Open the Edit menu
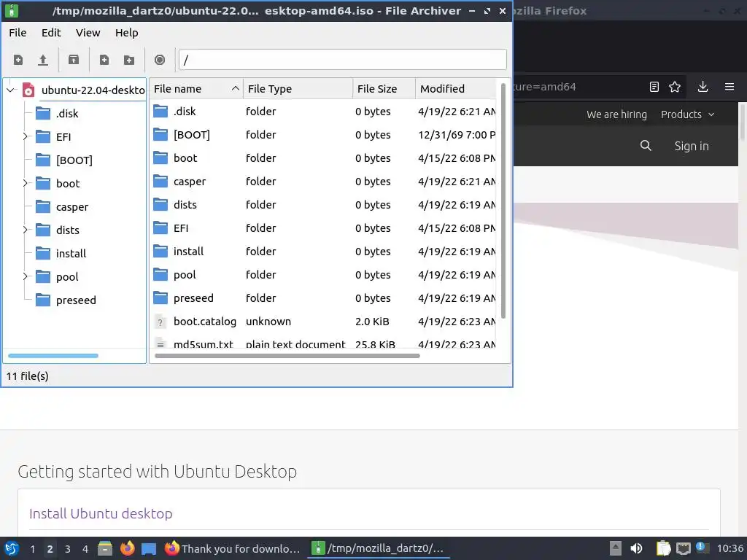This screenshot has width=747, height=560. click(x=51, y=33)
